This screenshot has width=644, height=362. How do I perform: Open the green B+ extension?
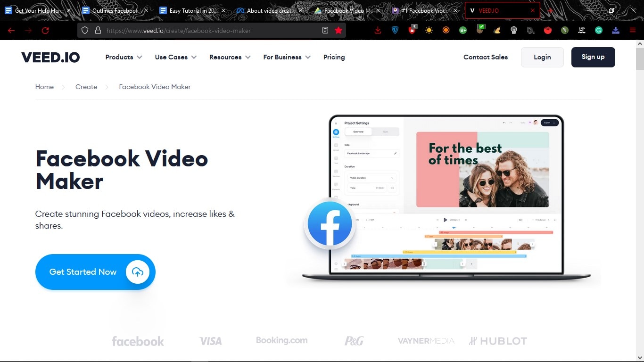463,31
